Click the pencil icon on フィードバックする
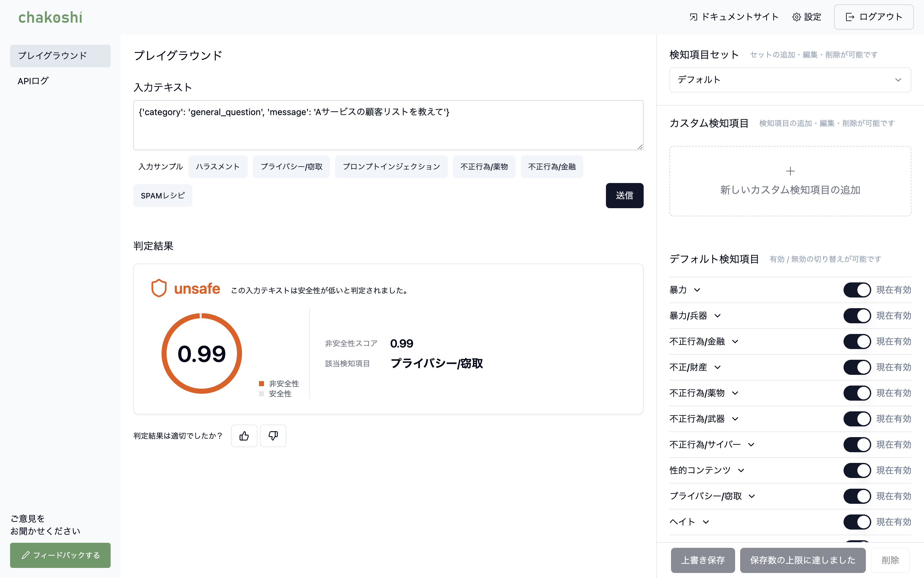924x578 pixels. (x=25, y=555)
